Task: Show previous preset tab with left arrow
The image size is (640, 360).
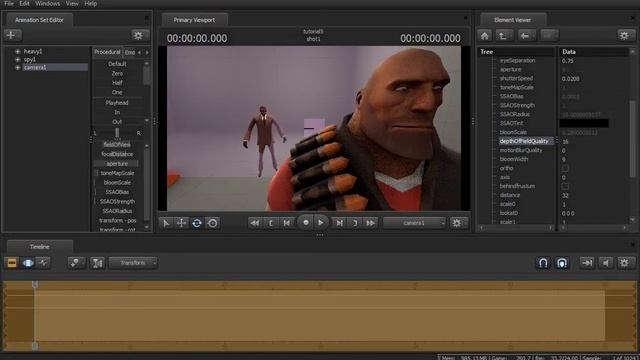Action: 140,52
